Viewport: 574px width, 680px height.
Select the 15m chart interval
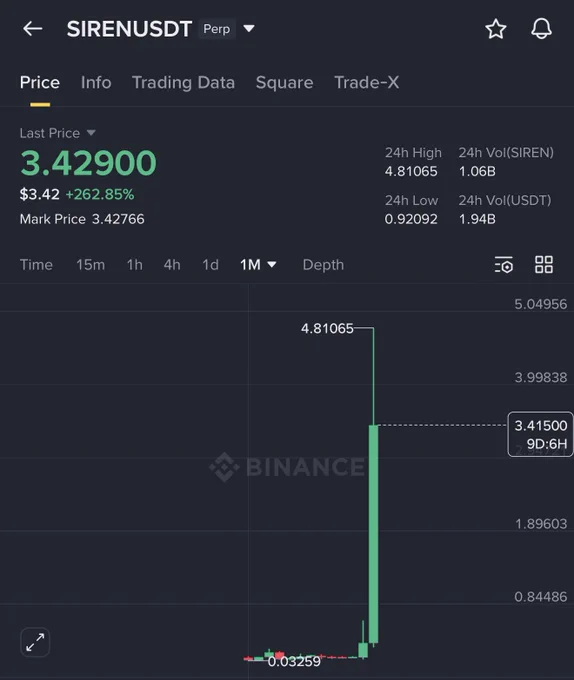point(90,265)
